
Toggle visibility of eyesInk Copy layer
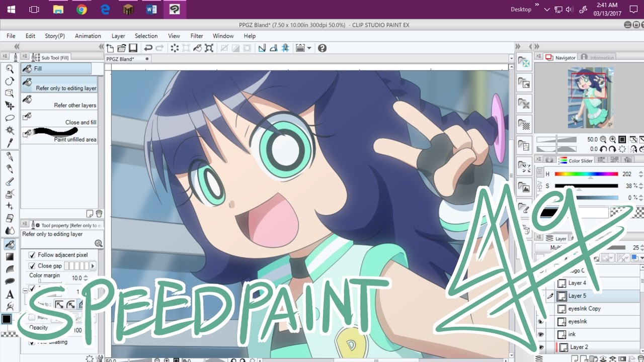(541, 309)
